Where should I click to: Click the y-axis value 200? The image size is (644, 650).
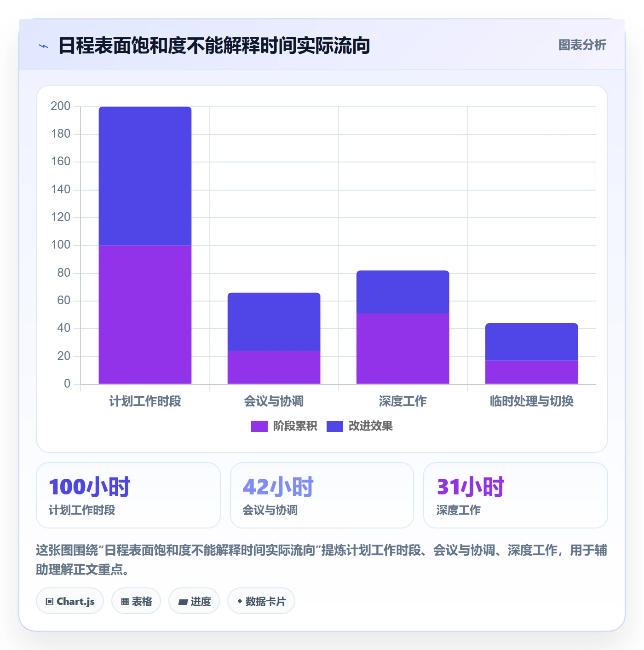point(61,106)
